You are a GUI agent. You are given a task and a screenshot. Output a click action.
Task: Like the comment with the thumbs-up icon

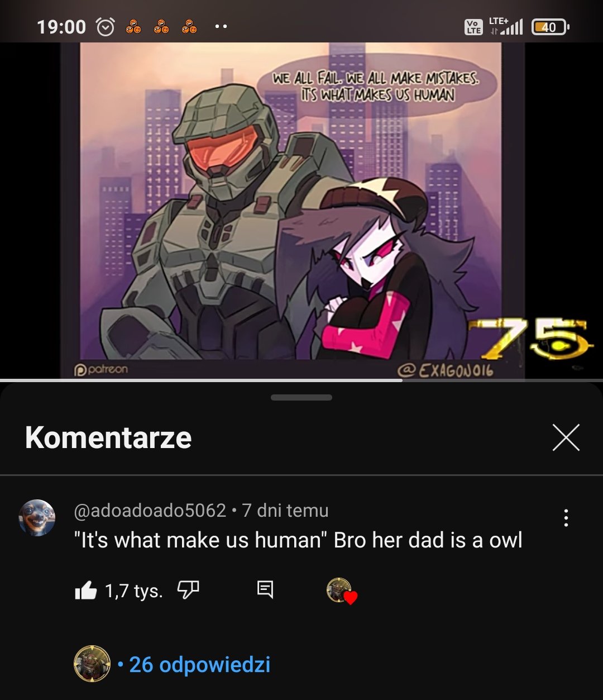point(85,591)
